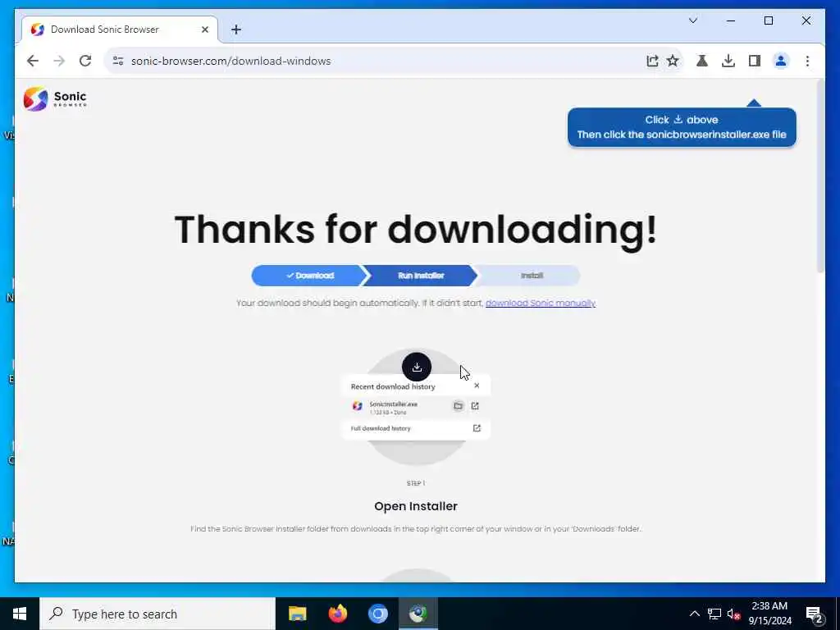Open the Windows Start menu
This screenshot has width=840, height=630.
coord(20,614)
